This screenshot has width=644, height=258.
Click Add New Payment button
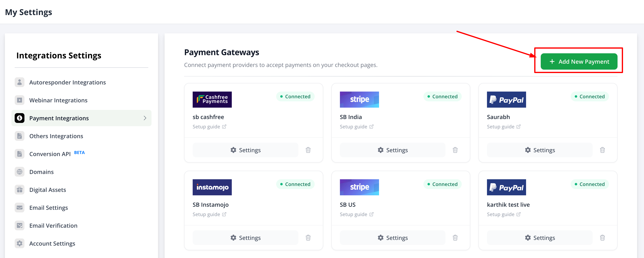tap(579, 61)
